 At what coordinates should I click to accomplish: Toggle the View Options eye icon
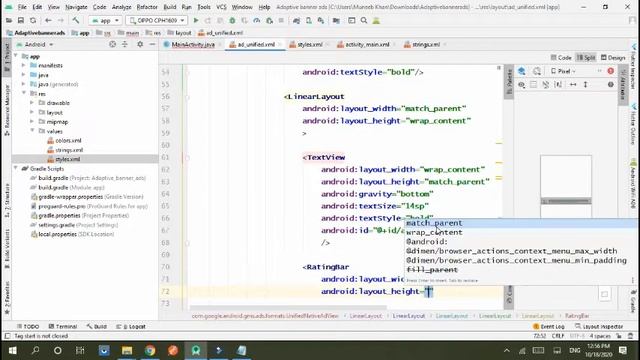pos(522,84)
